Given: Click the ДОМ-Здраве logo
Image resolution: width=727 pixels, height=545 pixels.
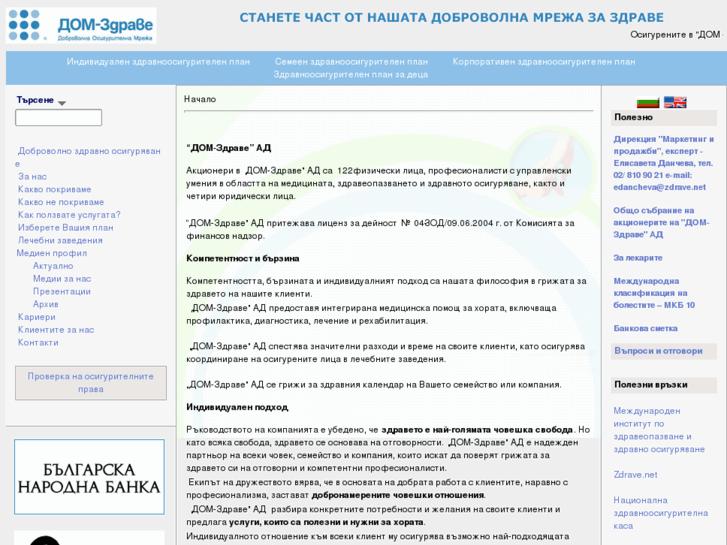Looking at the screenshot, I should click(x=81, y=26).
